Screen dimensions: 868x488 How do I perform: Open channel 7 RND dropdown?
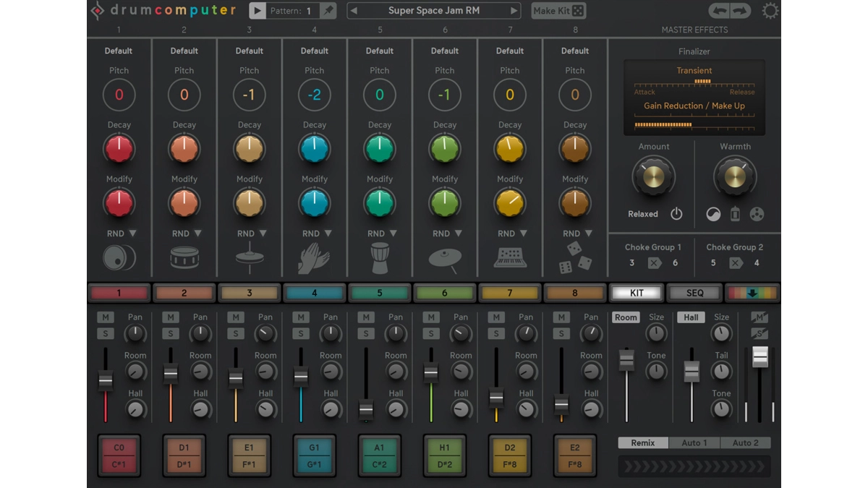[x=512, y=234]
